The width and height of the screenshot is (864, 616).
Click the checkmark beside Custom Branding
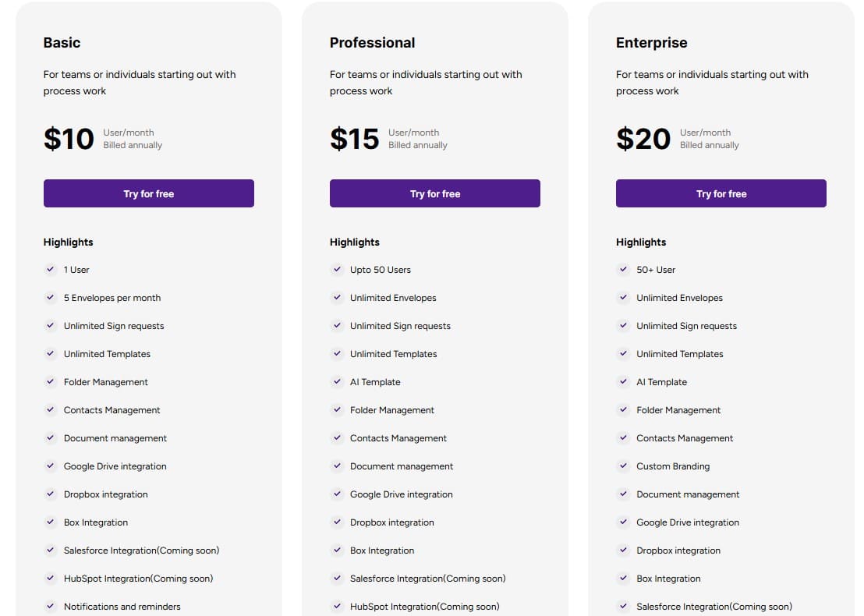click(x=623, y=466)
